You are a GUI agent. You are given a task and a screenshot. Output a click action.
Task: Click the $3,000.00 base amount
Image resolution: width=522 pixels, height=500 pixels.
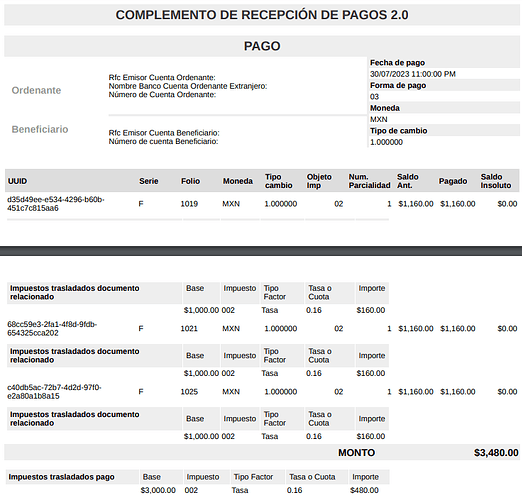[158, 490]
